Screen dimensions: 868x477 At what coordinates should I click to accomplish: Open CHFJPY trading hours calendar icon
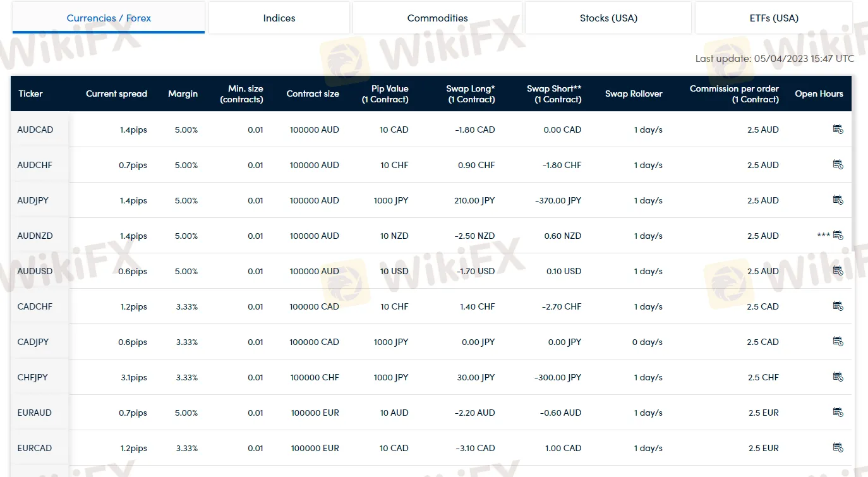838,377
